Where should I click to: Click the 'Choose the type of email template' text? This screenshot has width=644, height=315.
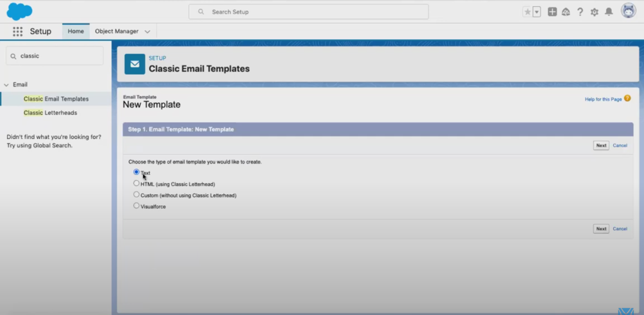coord(195,162)
